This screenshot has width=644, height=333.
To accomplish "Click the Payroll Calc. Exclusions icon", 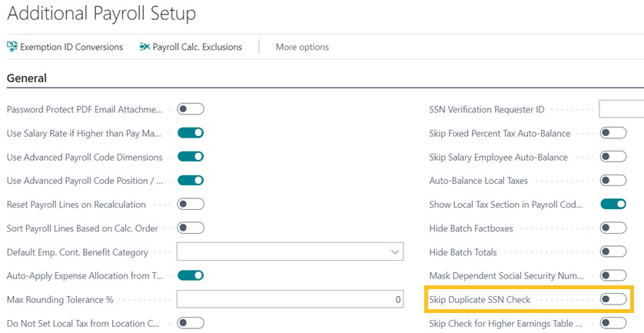I will point(144,47).
